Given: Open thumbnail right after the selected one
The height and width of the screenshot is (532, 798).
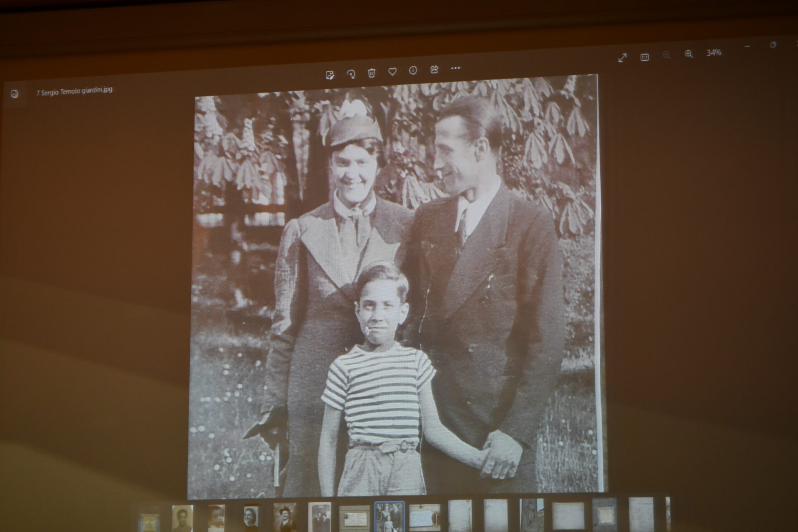Looking at the screenshot, I should [x=425, y=517].
